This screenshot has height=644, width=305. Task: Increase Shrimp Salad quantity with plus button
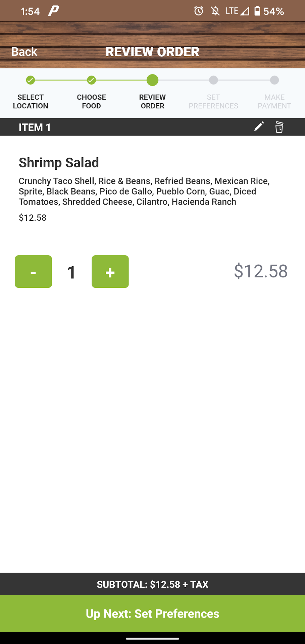(x=110, y=272)
